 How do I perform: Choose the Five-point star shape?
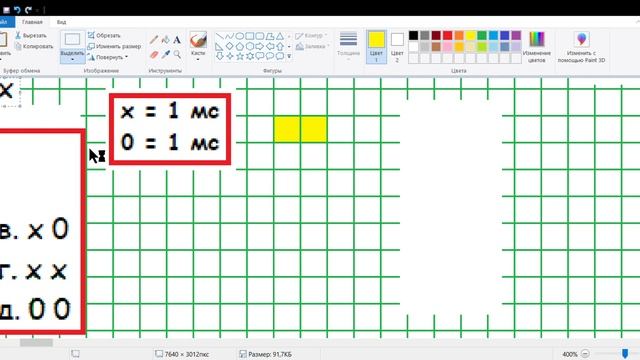(x=240, y=56)
